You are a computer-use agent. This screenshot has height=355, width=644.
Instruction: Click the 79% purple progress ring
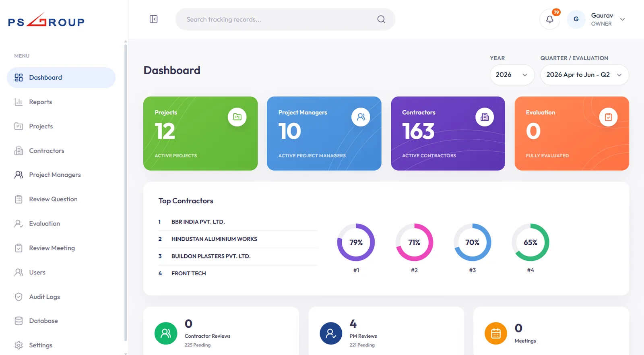356,242
